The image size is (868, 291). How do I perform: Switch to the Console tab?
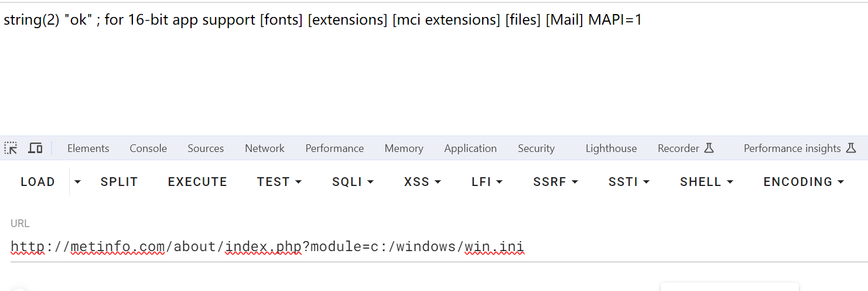tap(148, 148)
